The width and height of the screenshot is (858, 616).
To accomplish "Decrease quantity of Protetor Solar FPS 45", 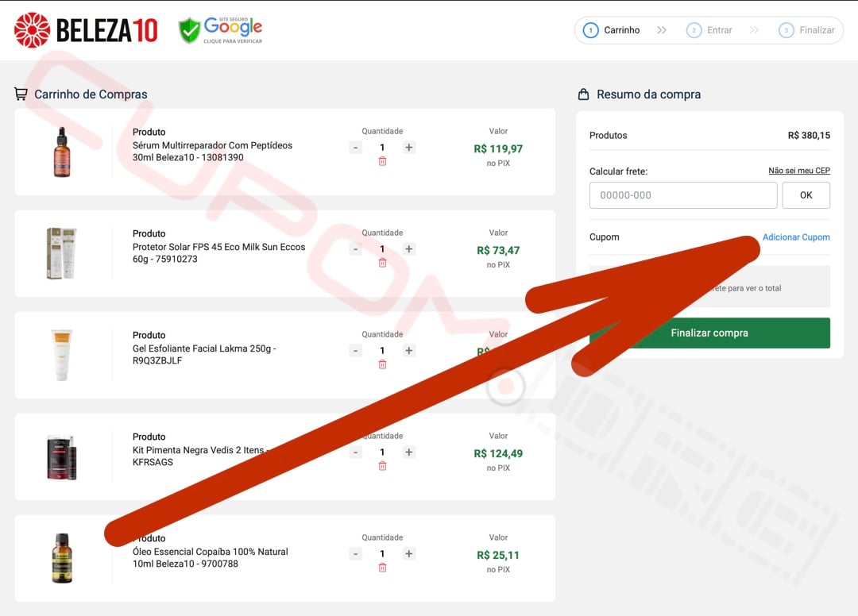I will [356, 249].
